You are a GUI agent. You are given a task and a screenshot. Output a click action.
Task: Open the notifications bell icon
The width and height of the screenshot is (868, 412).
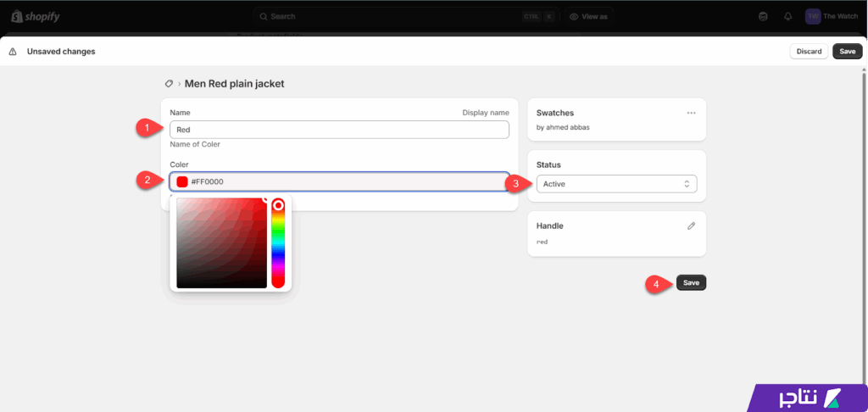787,16
